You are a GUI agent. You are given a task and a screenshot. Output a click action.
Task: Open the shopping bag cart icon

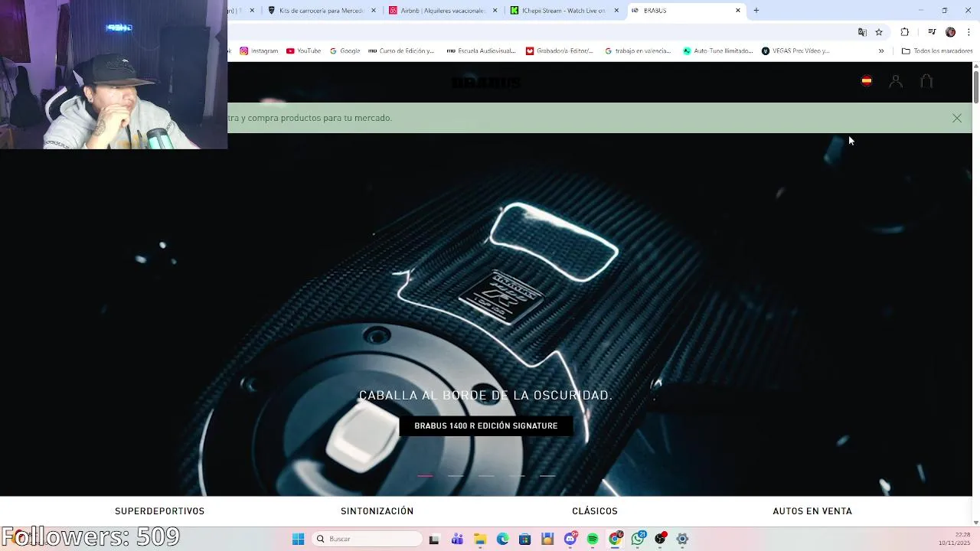[x=926, y=81]
